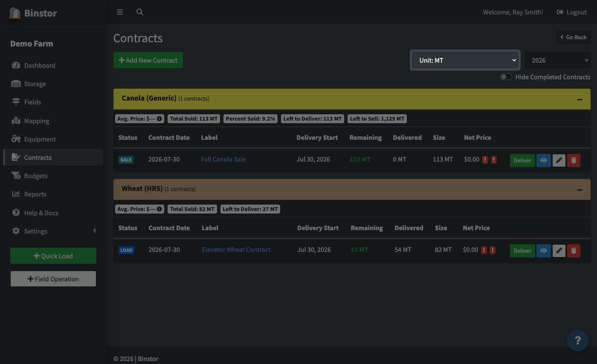
Task: Click the LOAD status badge
Action: (126, 250)
